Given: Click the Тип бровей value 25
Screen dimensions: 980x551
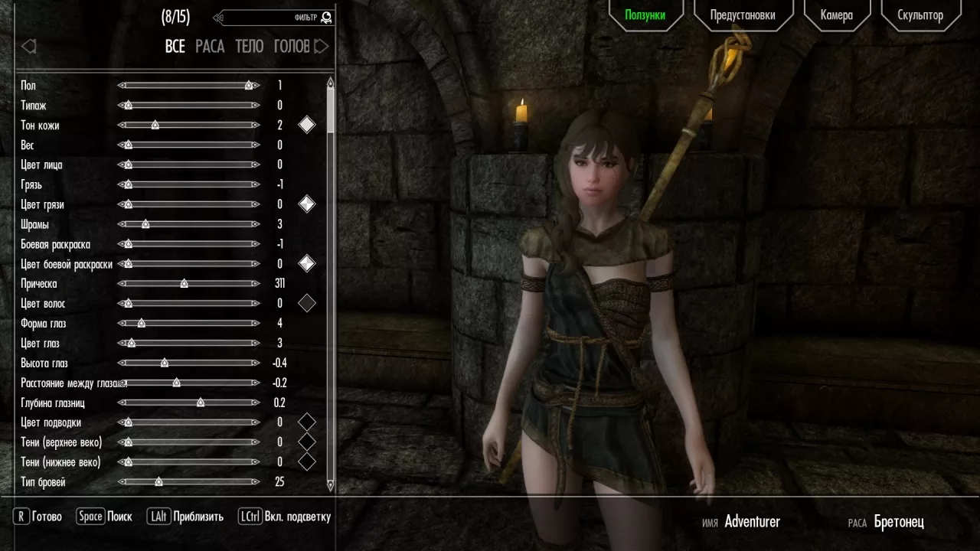Looking at the screenshot, I should pos(279,482).
